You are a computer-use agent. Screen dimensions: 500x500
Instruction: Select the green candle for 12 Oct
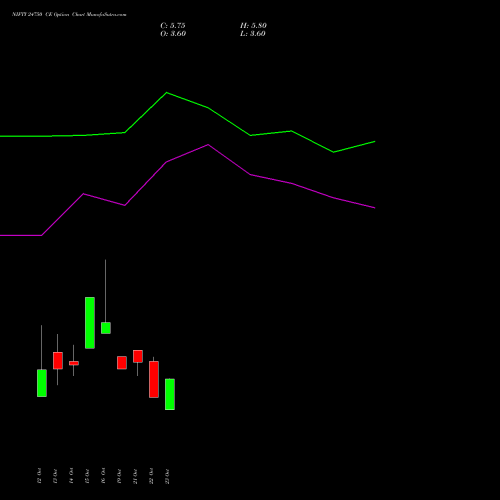click(x=42, y=383)
